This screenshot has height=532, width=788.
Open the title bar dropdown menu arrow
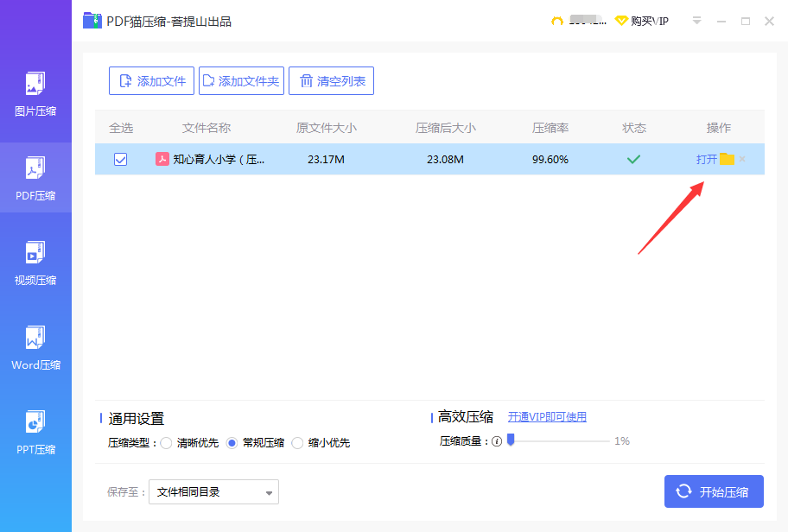click(x=696, y=21)
